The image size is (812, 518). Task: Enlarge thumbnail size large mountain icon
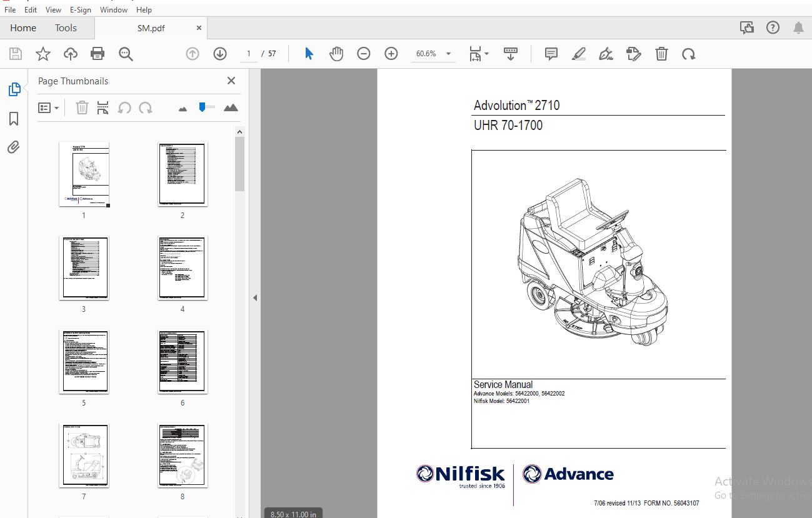231,107
